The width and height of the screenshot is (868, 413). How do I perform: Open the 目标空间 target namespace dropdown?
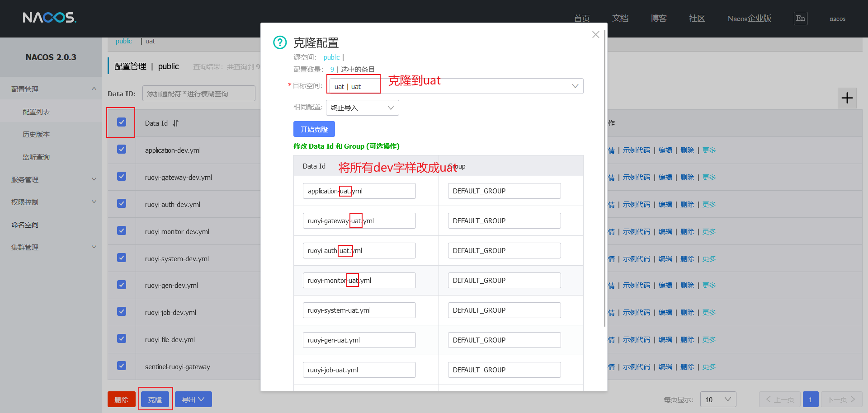[456, 86]
